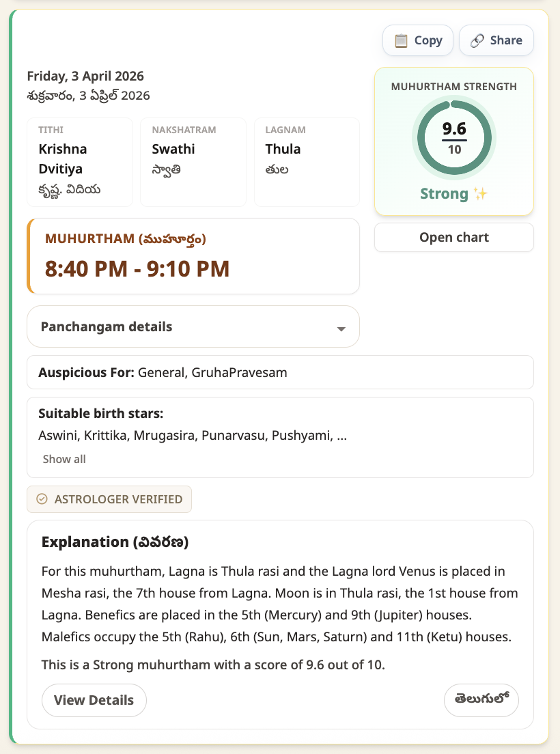Share this muhurtham card
Image resolution: width=560 pixels, height=754 pixels.
(x=496, y=40)
